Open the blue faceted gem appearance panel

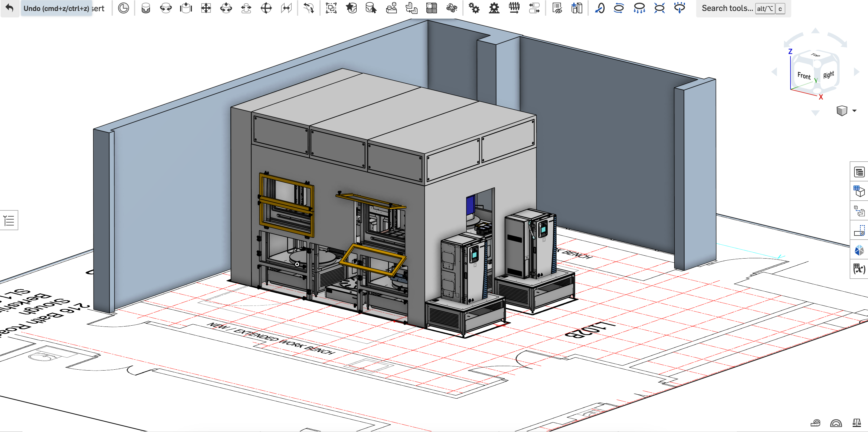(x=859, y=250)
